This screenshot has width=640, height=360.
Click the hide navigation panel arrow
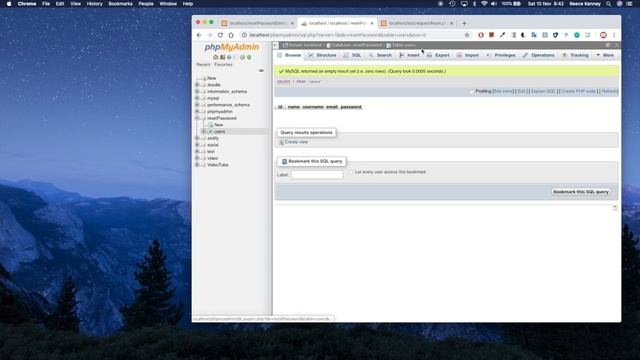tap(276, 45)
